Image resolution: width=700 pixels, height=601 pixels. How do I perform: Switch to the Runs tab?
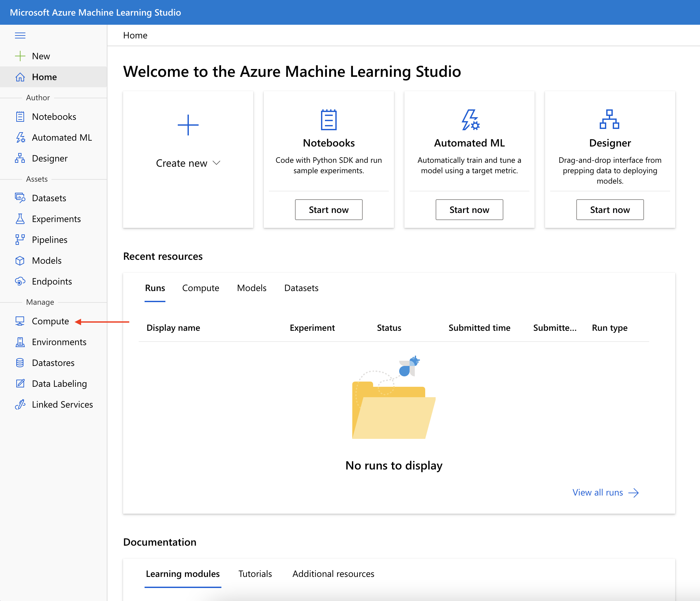[x=155, y=288]
